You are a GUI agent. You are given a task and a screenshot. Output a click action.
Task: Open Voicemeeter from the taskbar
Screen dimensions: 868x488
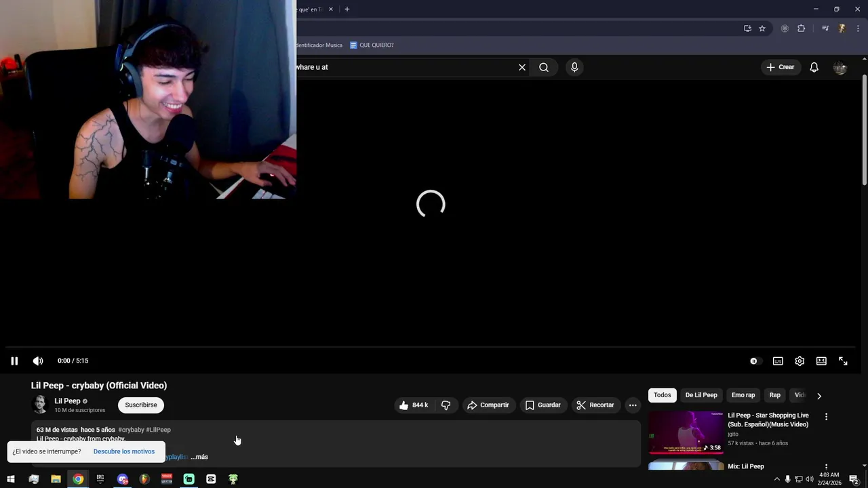[167, 479]
